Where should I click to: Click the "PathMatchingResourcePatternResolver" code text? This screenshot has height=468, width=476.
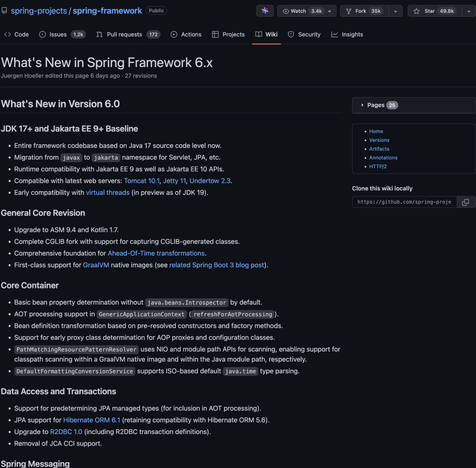click(77, 349)
